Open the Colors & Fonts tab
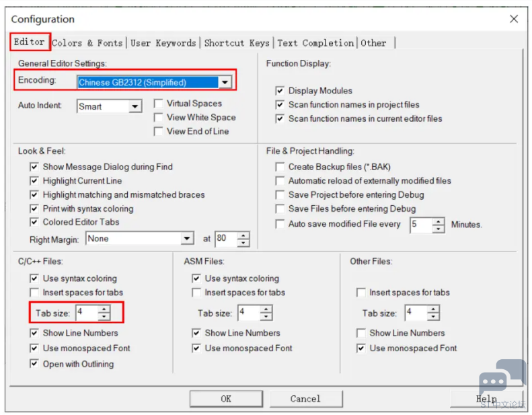The width and height of the screenshot is (532, 415). 87,43
